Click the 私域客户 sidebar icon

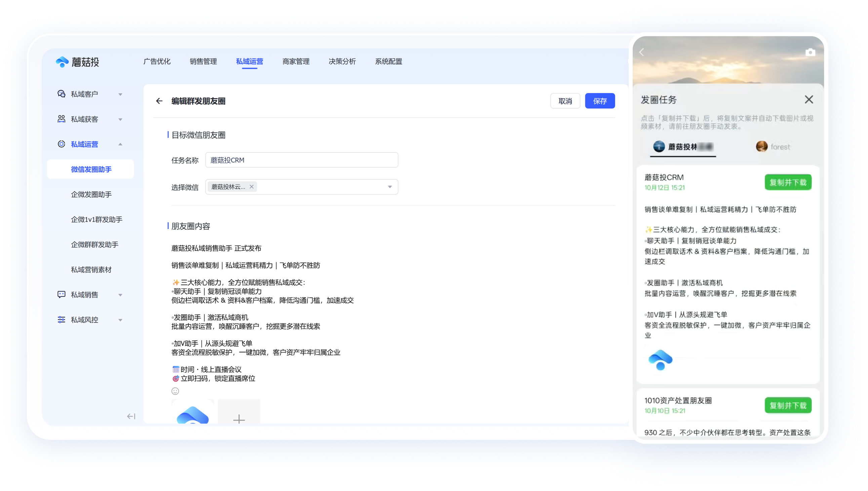(x=61, y=94)
